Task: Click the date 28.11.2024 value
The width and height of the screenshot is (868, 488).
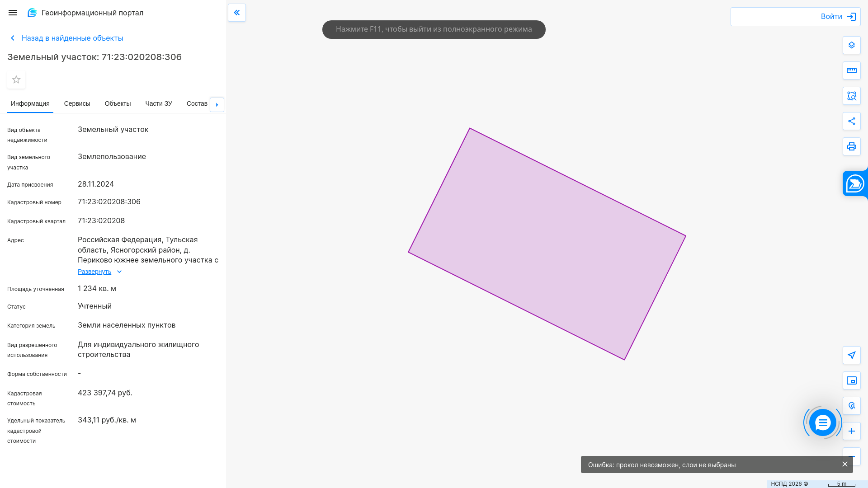Action: [x=96, y=184]
